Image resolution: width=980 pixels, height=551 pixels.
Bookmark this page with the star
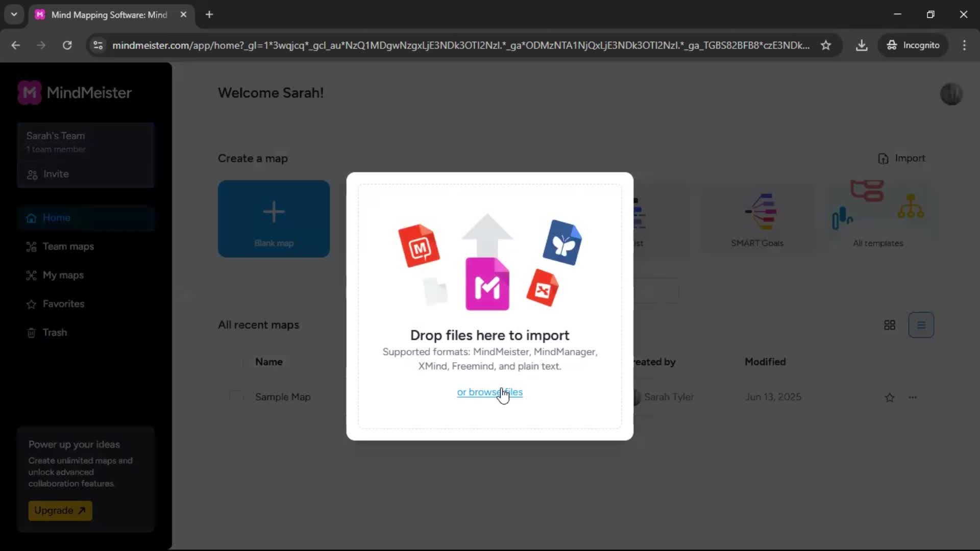point(826,45)
